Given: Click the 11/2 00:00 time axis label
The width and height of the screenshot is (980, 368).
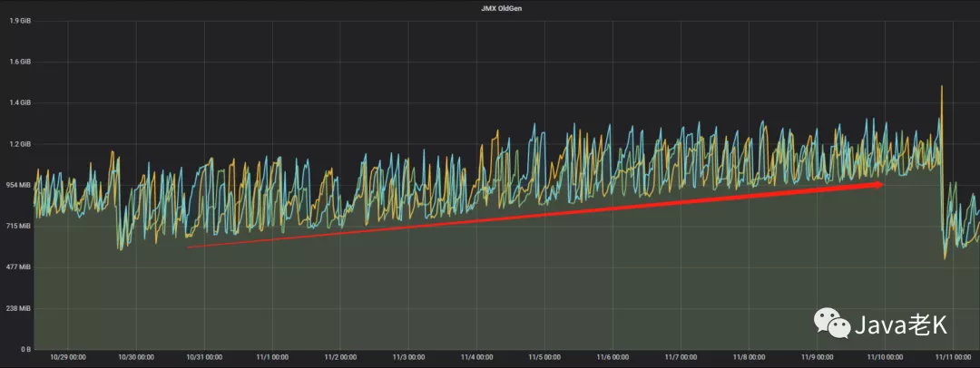Looking at the screenshot, I should (340, 358).
